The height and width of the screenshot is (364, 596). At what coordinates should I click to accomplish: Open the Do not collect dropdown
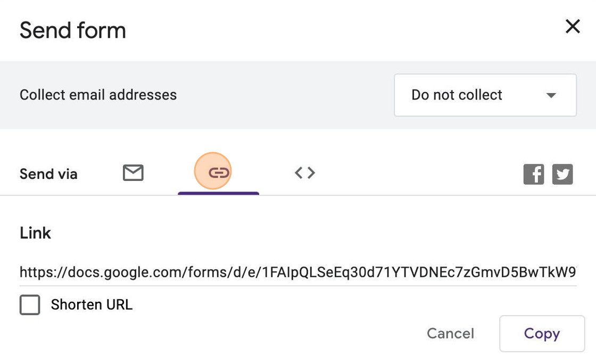pos(485,95)
